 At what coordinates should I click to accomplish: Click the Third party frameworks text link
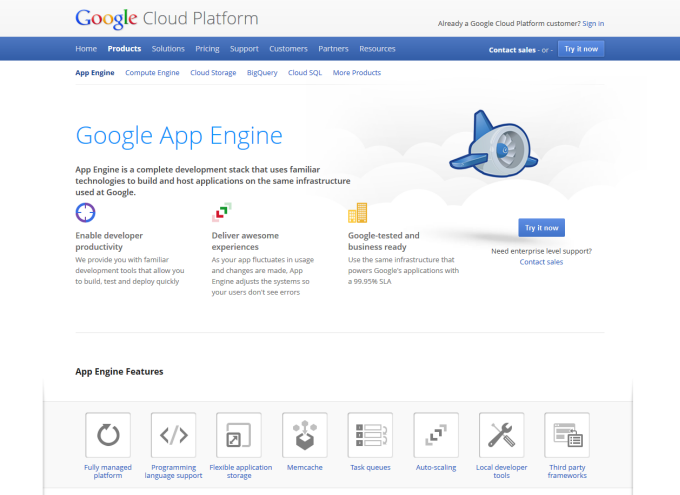click(567, 471)
